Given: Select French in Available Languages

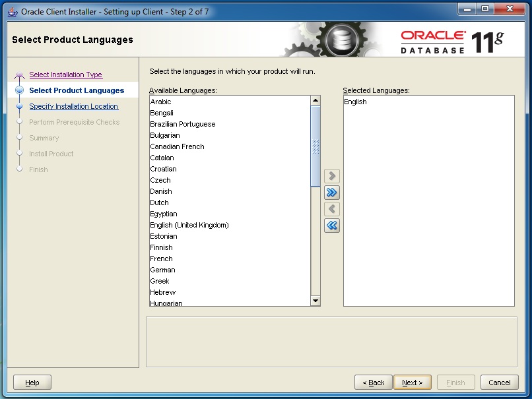Looking at the screenshot, I should pos(230,259).
